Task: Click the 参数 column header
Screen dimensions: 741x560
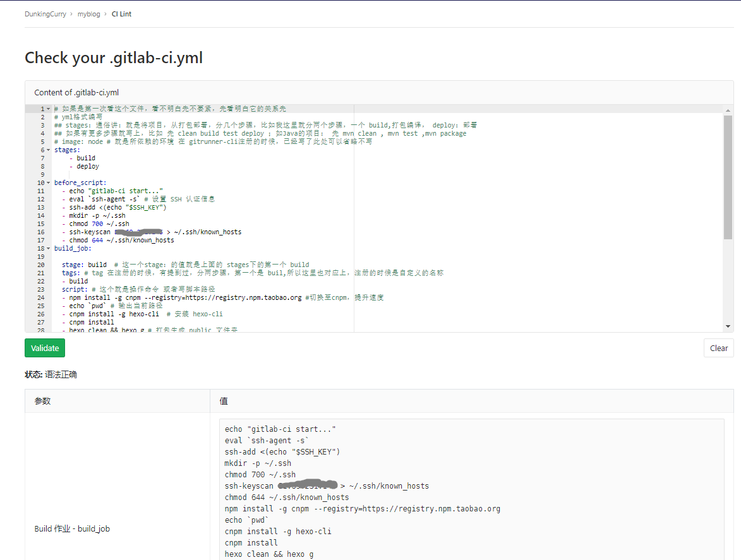Action: tap(44, 400)
